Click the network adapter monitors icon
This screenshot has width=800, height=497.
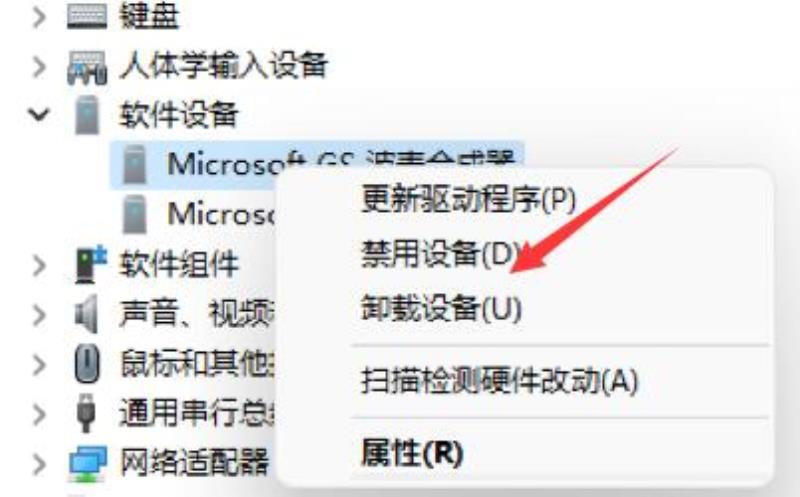coord(88,464)
